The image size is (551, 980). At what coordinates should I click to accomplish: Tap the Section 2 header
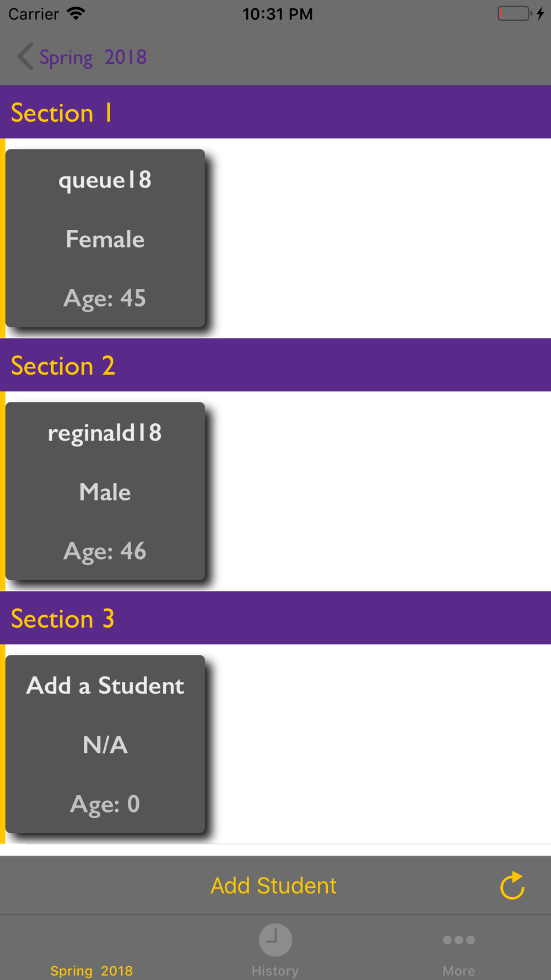point(275,365)
